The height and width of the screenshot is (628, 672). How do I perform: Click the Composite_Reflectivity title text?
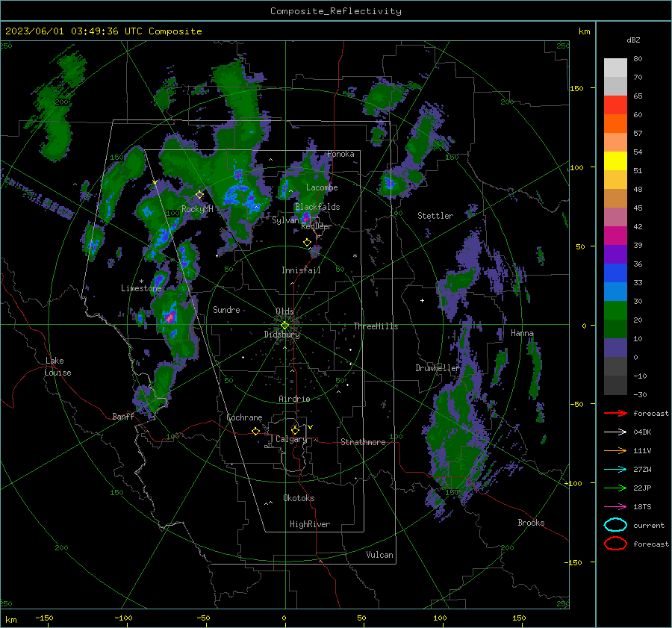point(336,11)
